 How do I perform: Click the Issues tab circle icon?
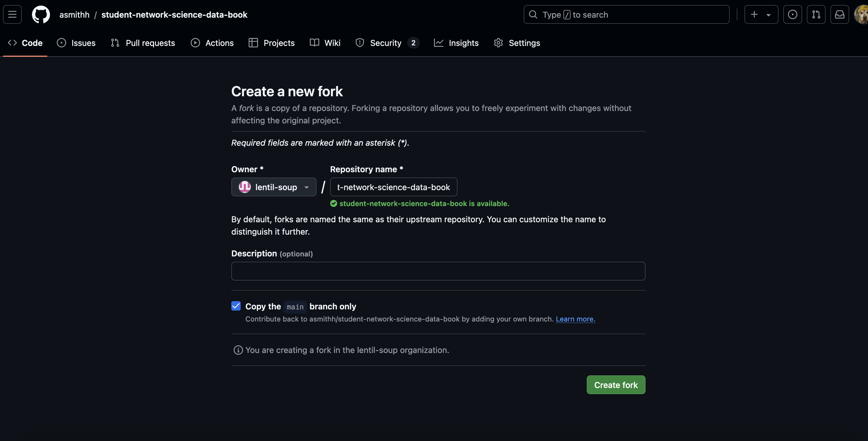[61, 43]
